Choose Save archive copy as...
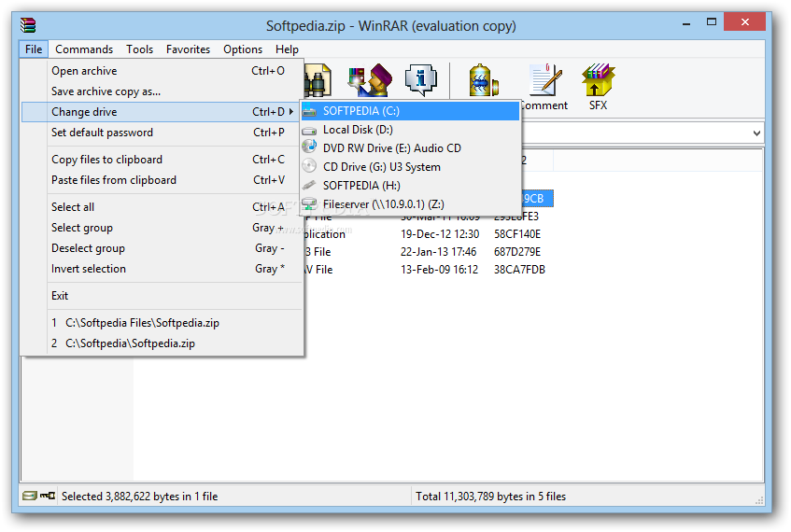The width and height of the screenshot is (791, 532). [x=162, y=91]
